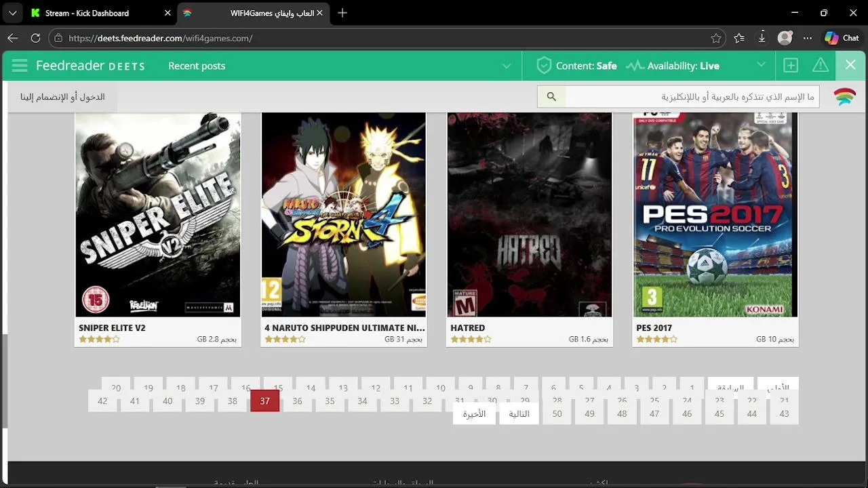Image resolution: width=868 pixels, height=488 pixels.
Task: Go to page 40
Action: click(167, 401)
